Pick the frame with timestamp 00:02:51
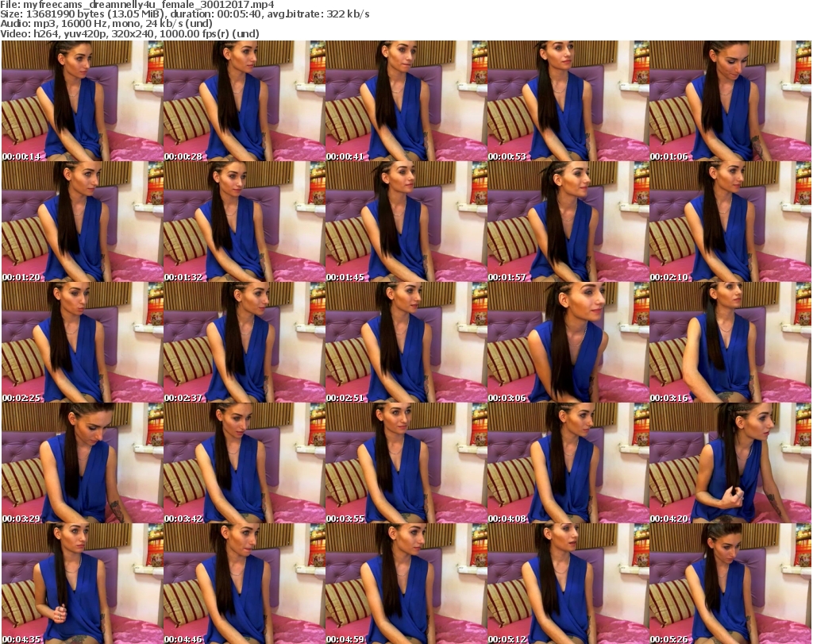The height and width of the screenshot is (644, 813). point(406,342)
